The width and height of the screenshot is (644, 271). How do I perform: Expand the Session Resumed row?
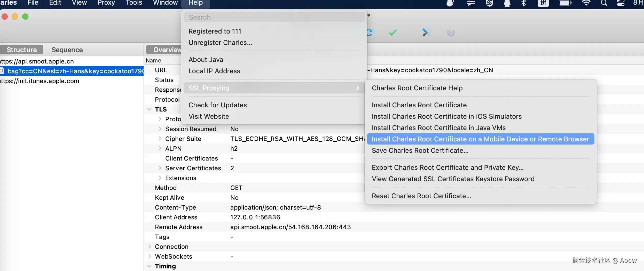(x=160, y=129)
